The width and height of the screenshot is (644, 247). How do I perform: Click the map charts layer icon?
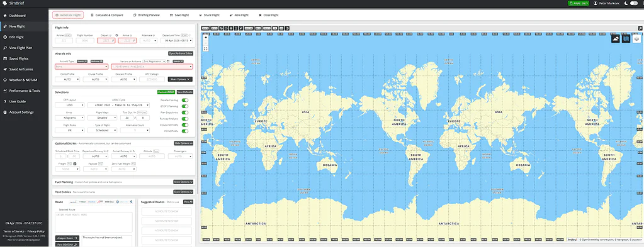626,38
